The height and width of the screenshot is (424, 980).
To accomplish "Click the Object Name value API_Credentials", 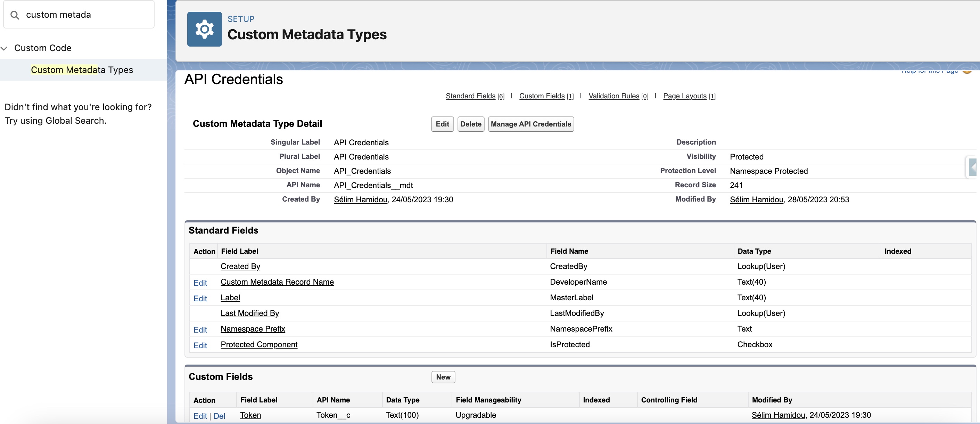I will tap(362, 171).
